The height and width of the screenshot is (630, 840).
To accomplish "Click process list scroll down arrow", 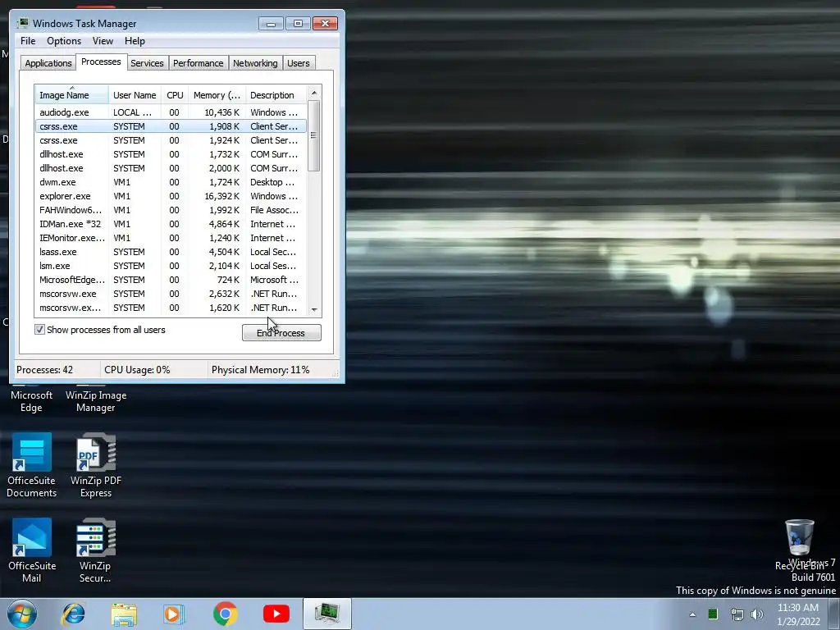I will pyautogui.click(x=314, y=309).
